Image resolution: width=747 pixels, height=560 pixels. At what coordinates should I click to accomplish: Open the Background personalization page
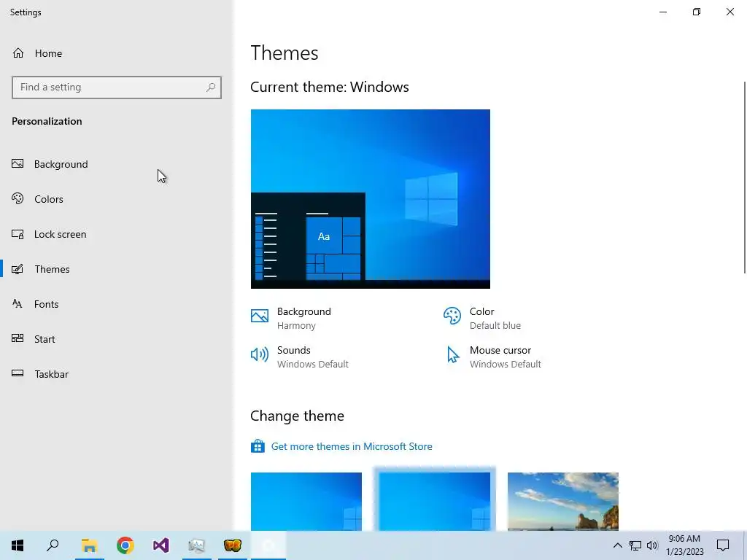tap(117, 164)
